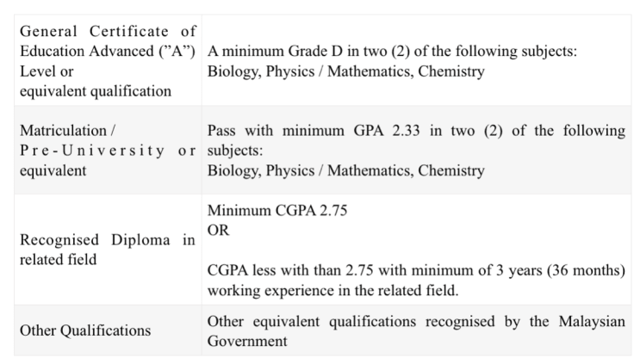Click the "Pass with minimum GPA 2.33" text
The image size is (640, 364).
[314, 131]
